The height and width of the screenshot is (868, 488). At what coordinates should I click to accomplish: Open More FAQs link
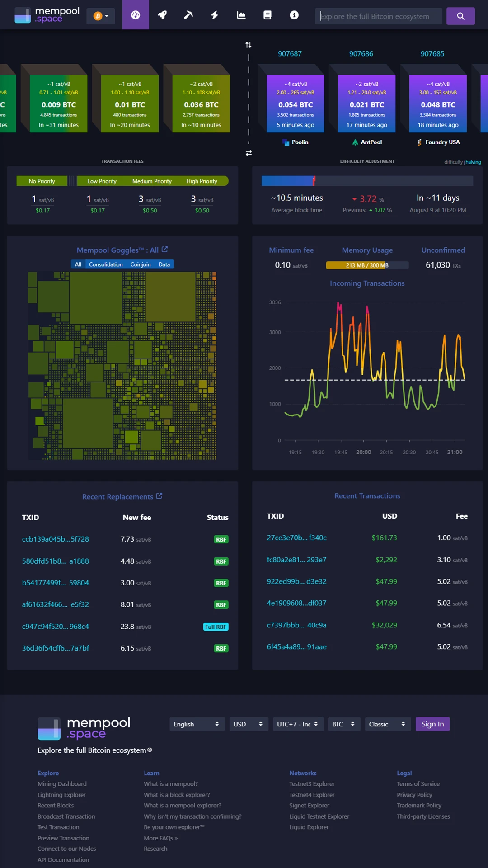tap(161, 838)
